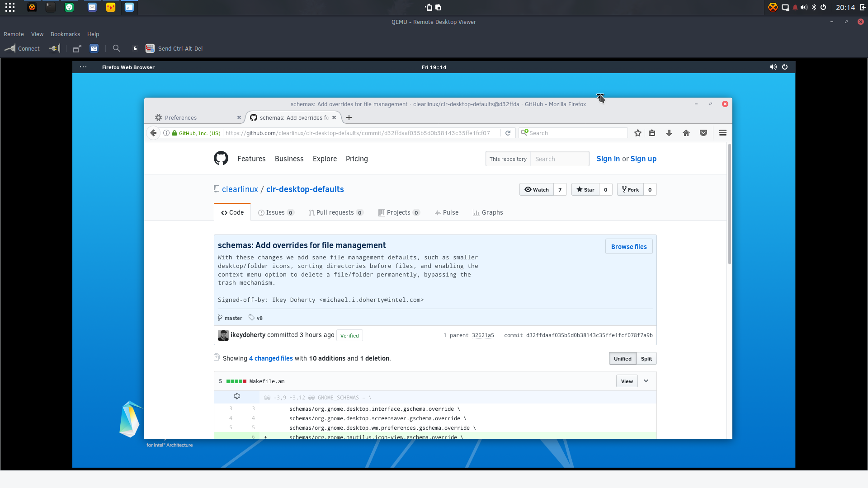Open parent commit 32621a5 link
Image resolution: width=868 pixels, height=488 pixels.
click(483, 335)
